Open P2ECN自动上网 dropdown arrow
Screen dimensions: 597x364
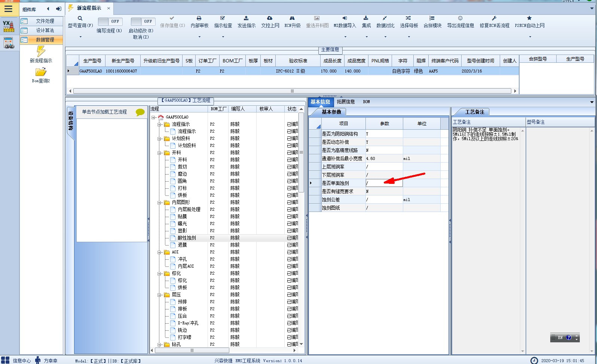click(x=530, y=37)
